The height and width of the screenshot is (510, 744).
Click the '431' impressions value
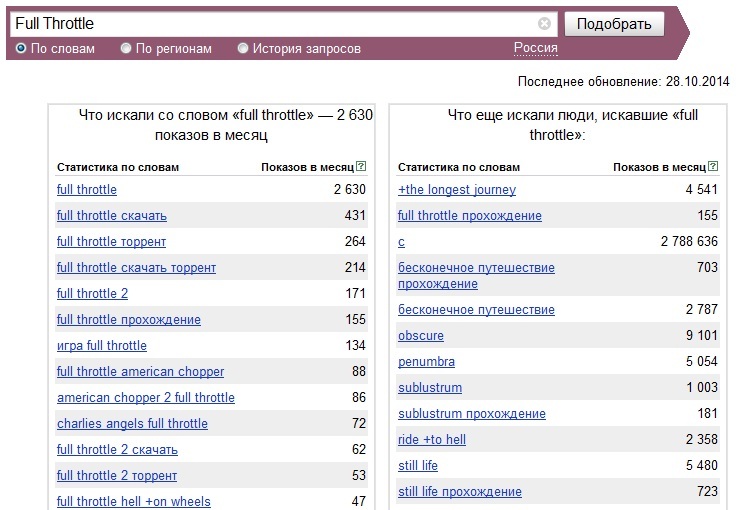pos(355,215)
